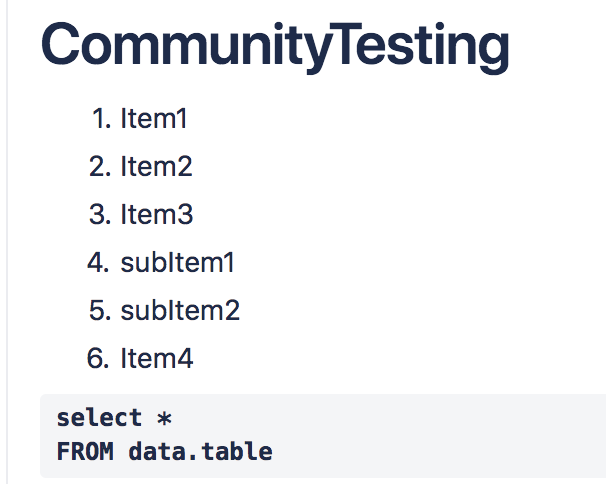606x484 pixels.
Task: Click the Item1 list entry
Action: point(154,119)
